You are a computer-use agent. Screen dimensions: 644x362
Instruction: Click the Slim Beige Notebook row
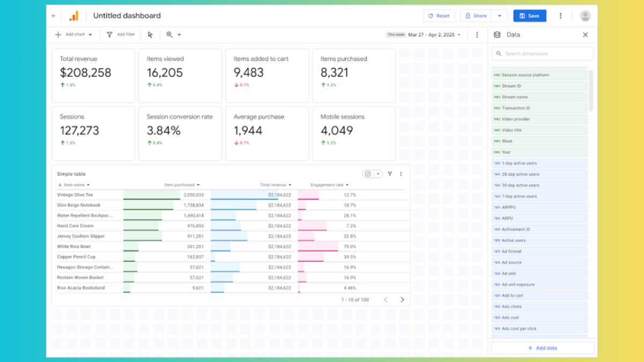[231, 205]
